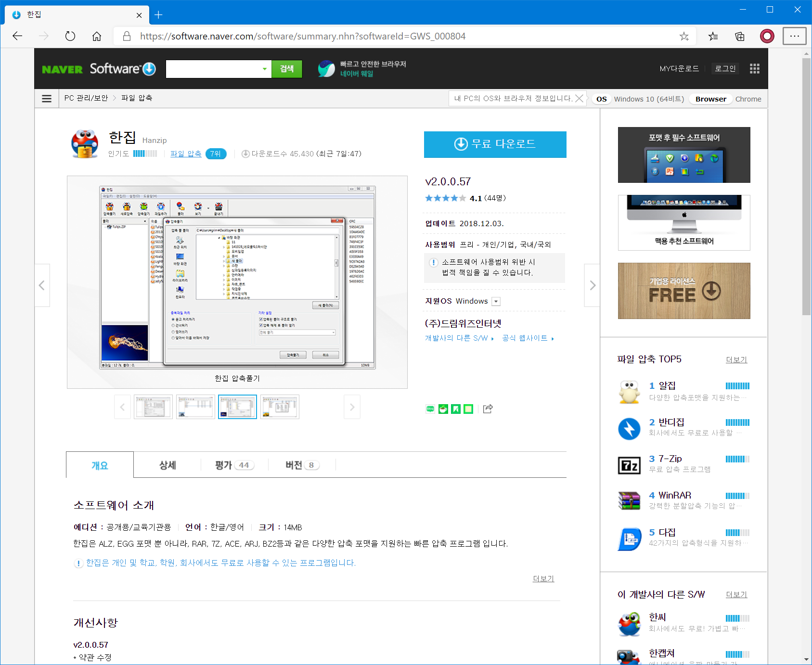The height and width of the screenshot is (665, 812).
Task: Refresh the current browser page
Action: pos(70,36)
